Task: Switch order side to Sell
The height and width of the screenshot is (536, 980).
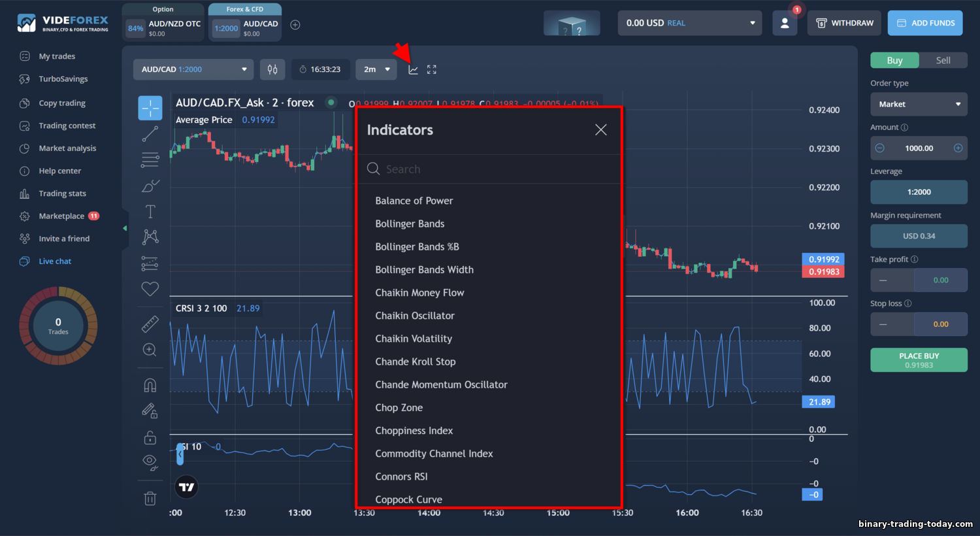Action: pyautogui.click(x=943, y=60)
